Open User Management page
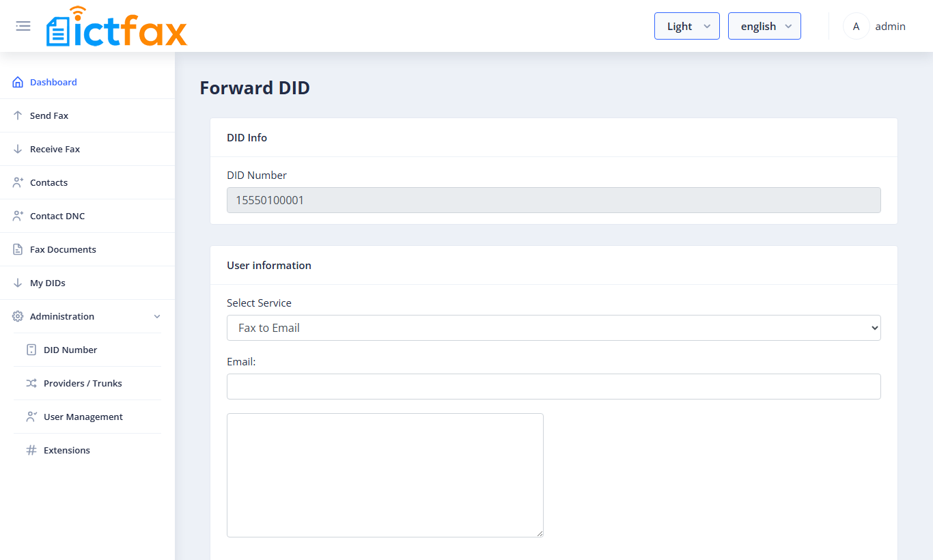This screenshot has width=933, height=560. [x=83, y=417]
